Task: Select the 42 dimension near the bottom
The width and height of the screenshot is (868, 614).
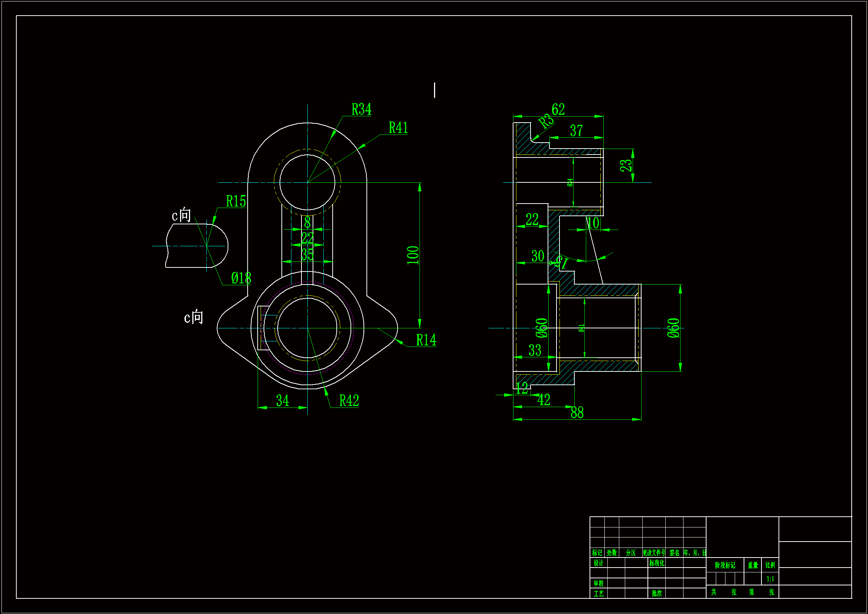Action: click(x=544, y=400)
